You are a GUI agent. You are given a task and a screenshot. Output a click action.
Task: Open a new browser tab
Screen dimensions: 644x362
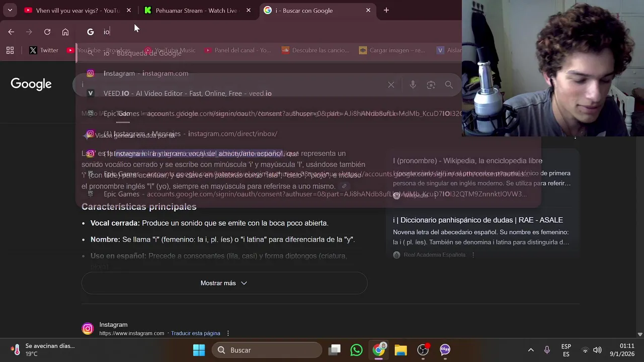coord(386,10)
